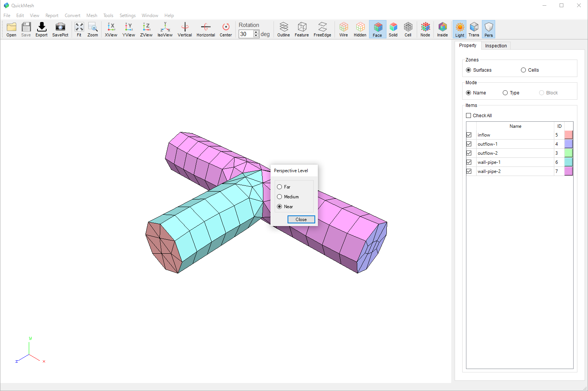Switch to XView orientation
The height and width of the screenshot is (391, 588).
click(x=111, y=29)
